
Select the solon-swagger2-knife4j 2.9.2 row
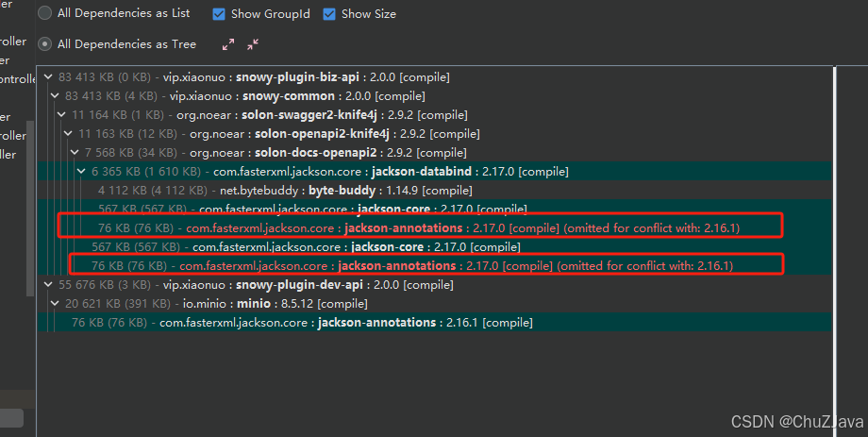tap(435, 114)
